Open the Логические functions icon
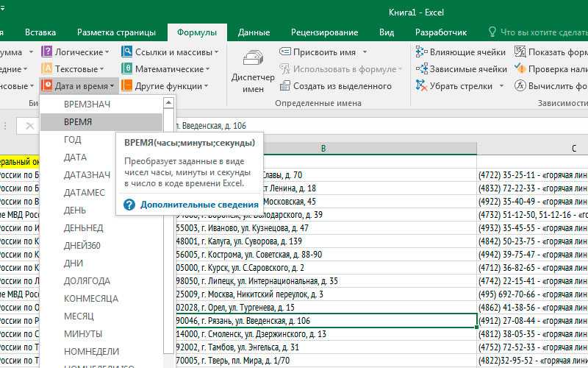This screenshot has width=588, height=368. (x=46, y=52)
